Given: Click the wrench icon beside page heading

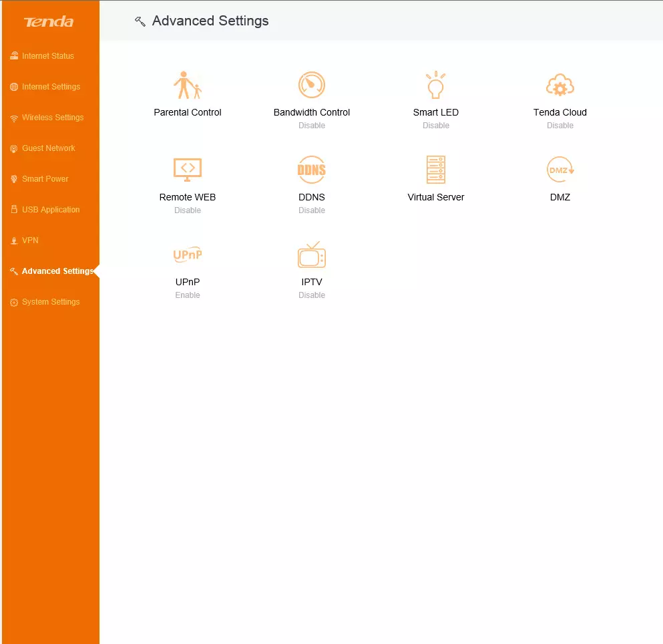Looking at the screenshot, I should coord(140,21).
